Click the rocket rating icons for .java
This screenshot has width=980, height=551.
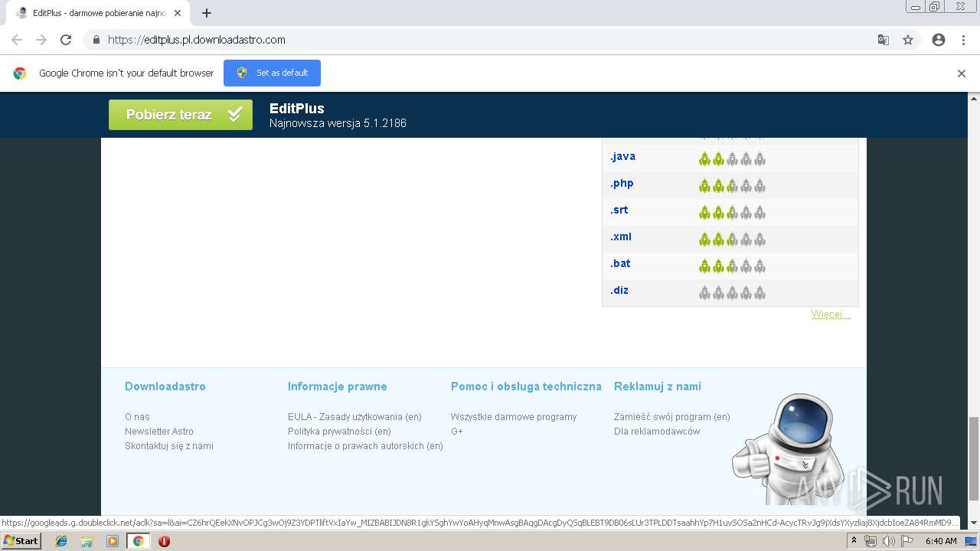(732, 158)
